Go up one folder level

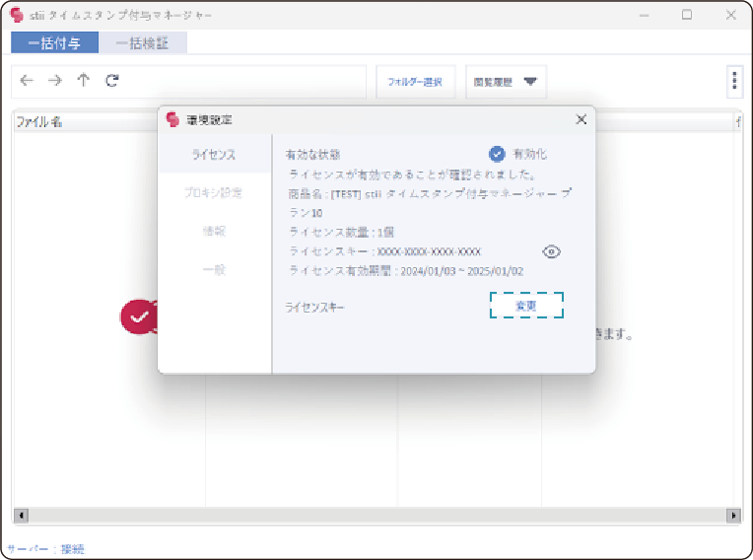point(84,82)
